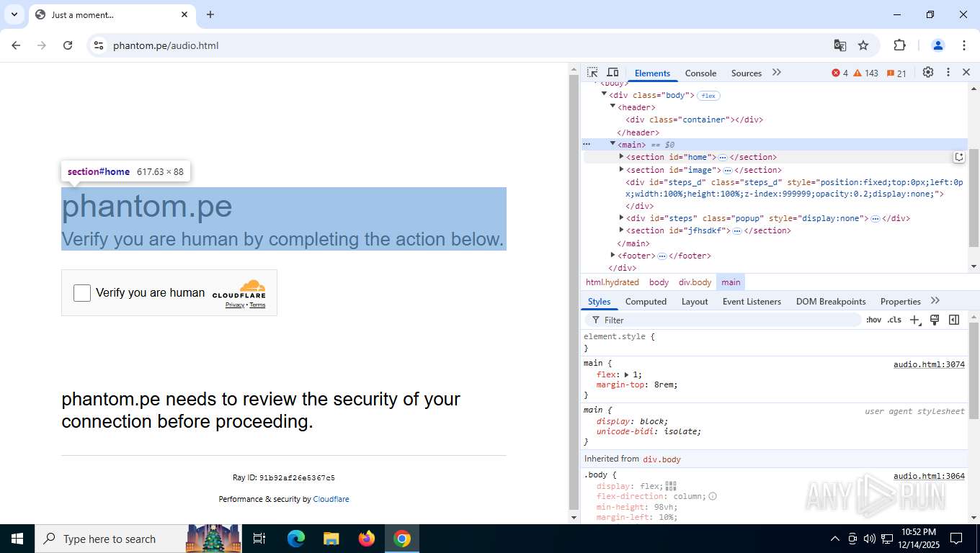Reload the page
980x553 pixels.
coord(68,45)
